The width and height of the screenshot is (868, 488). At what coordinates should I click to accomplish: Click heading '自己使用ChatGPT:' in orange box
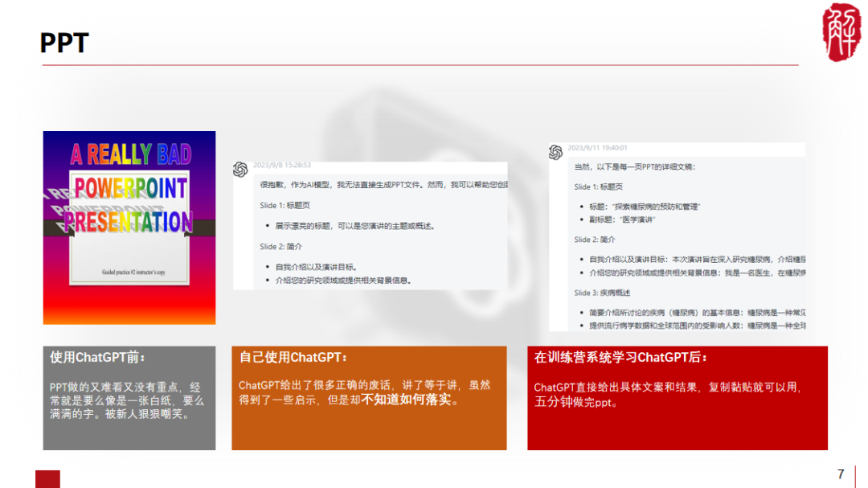point(293,357)
